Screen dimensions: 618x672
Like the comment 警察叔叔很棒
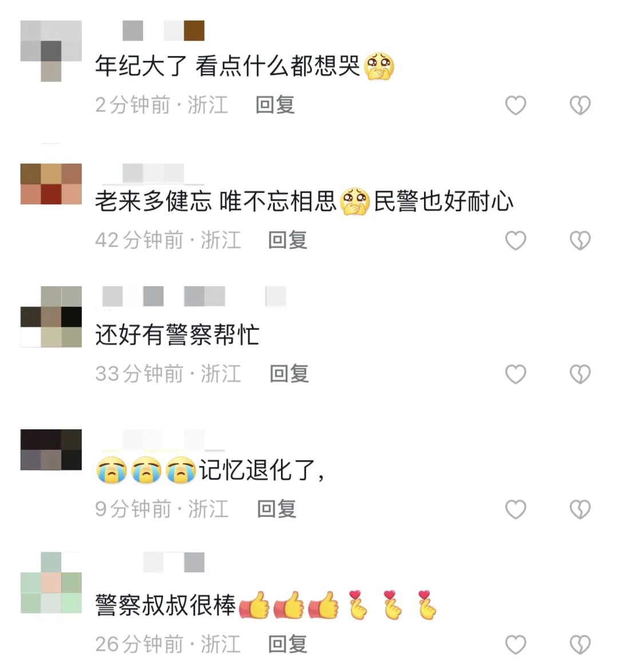pyautogui.click(x=516, y=644)
